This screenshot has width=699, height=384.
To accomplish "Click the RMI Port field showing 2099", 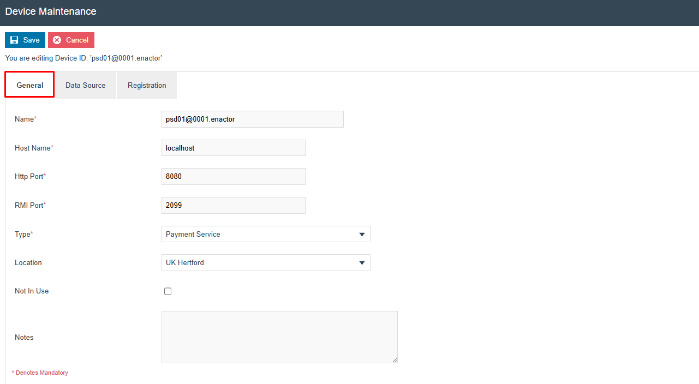I will tap(233, 205).
